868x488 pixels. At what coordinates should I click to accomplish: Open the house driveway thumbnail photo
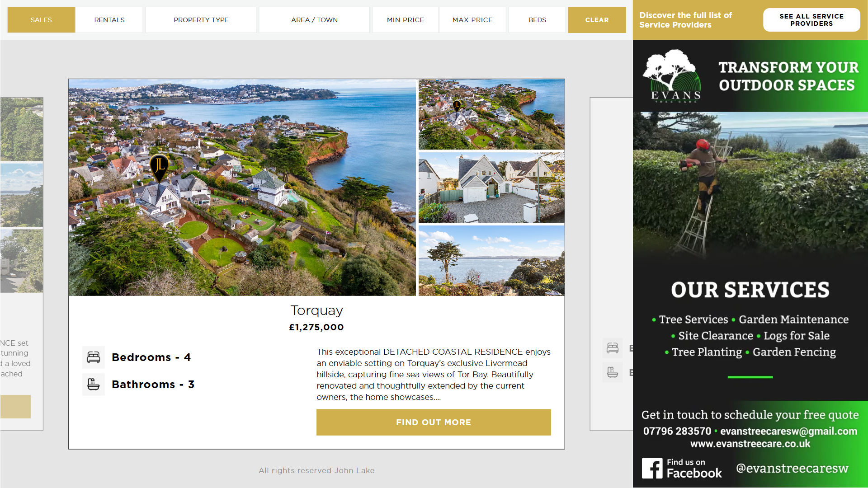491,188
